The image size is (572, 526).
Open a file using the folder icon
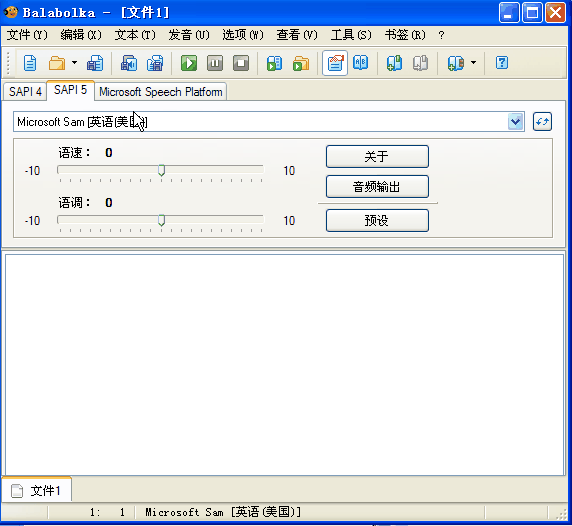pyautogui.click(x=57, y=63)
